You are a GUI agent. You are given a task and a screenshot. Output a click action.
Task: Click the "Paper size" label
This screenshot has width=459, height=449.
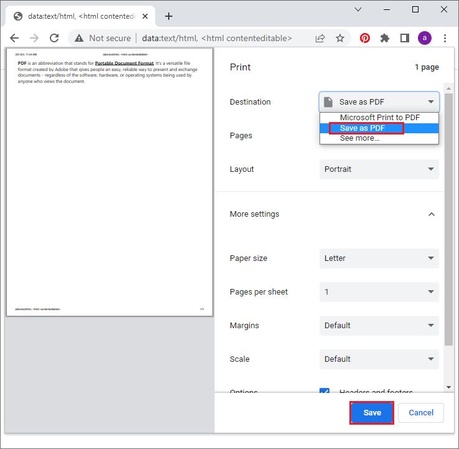(248, 258)
